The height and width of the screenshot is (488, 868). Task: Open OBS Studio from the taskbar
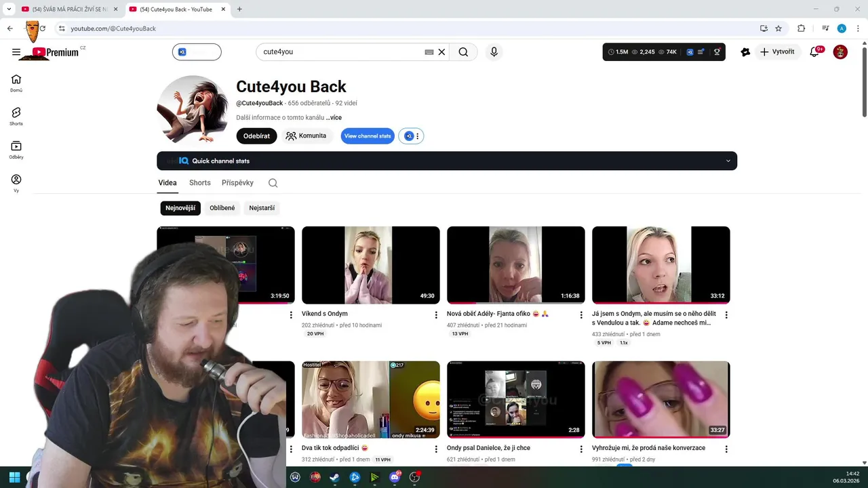pos(414,477)
